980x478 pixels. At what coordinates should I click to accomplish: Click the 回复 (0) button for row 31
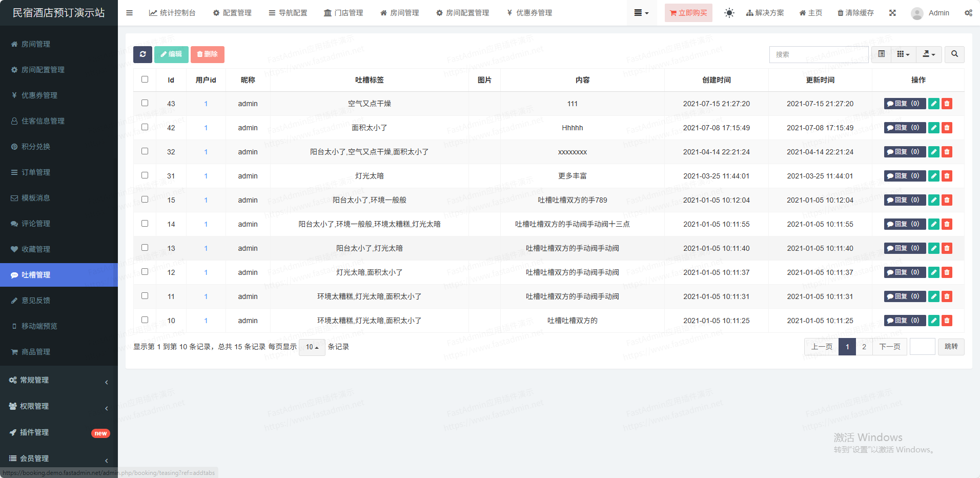point(904,176)
